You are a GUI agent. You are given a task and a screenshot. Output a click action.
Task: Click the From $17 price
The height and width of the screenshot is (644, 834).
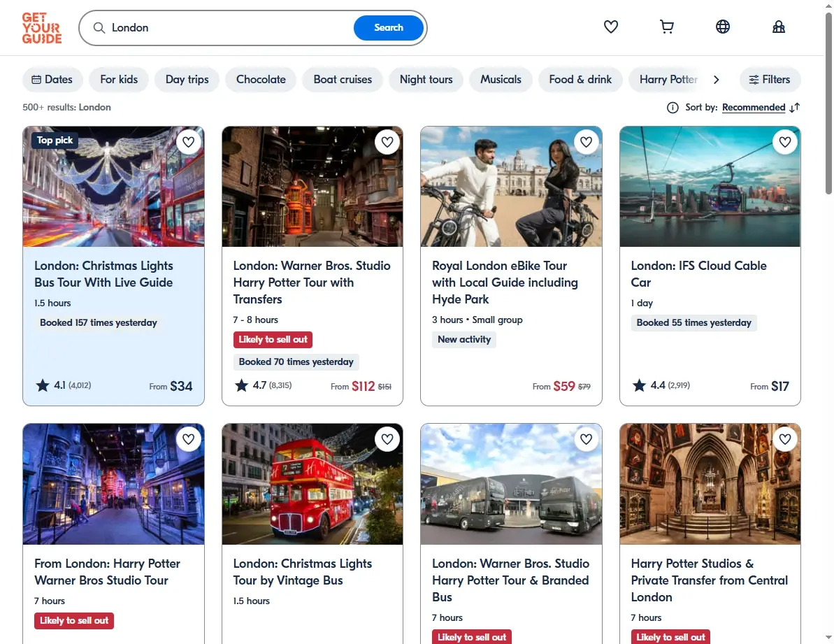pos(770,386)
